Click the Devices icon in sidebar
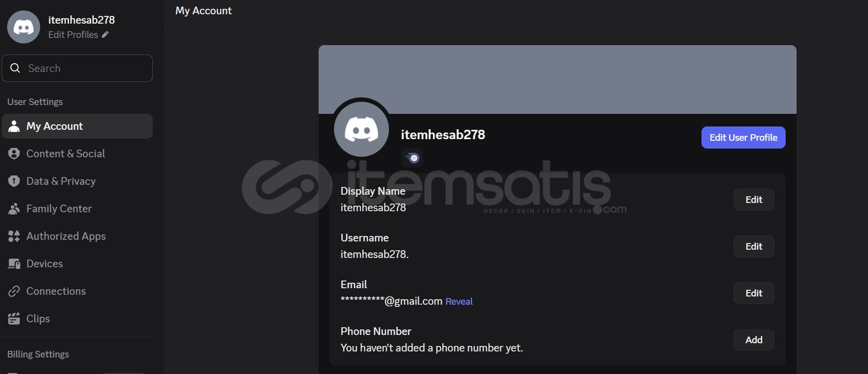The image size is (868, 374). click(14, 263)
